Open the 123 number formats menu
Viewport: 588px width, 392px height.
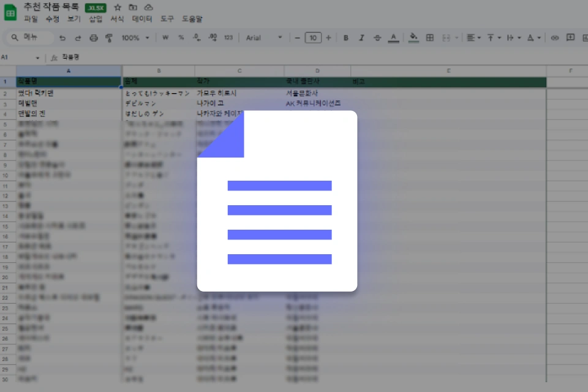point(228,38)
